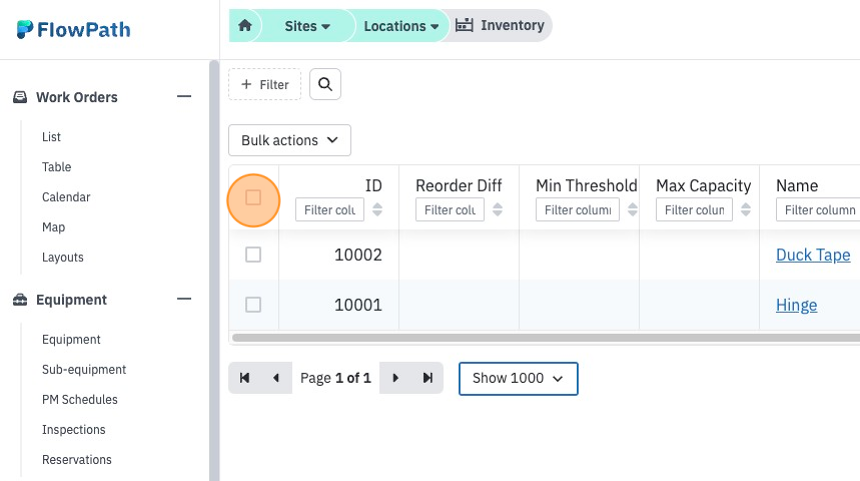Screen dimensions: 860x481
Task: Sort by the ID column arrows
Action: 377,210
